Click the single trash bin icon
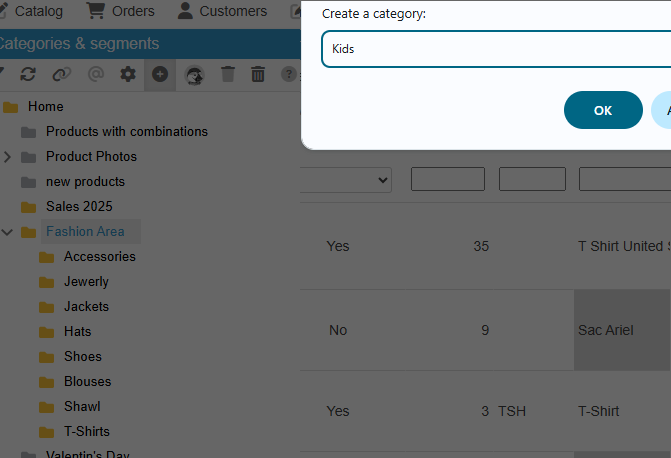The width and height of the screenshot is (671, 458). (x=228, y=74)
